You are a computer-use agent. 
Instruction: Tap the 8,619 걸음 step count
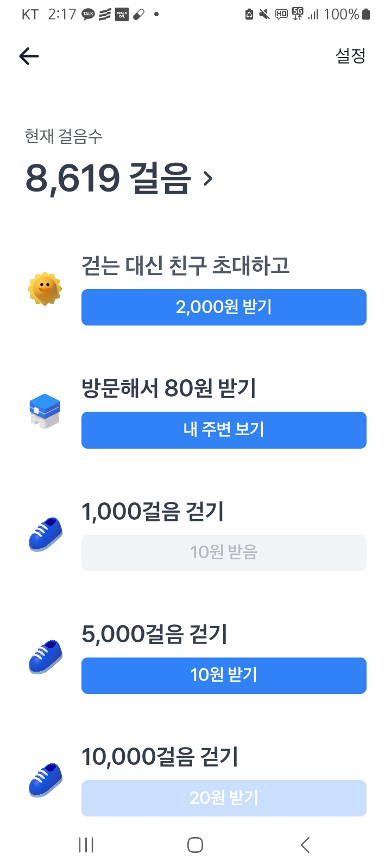(x=109, y=178)
